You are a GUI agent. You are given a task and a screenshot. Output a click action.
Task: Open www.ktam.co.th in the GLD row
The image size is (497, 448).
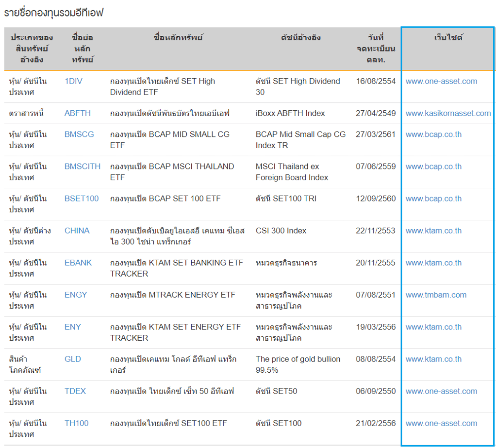pos(433,359)
